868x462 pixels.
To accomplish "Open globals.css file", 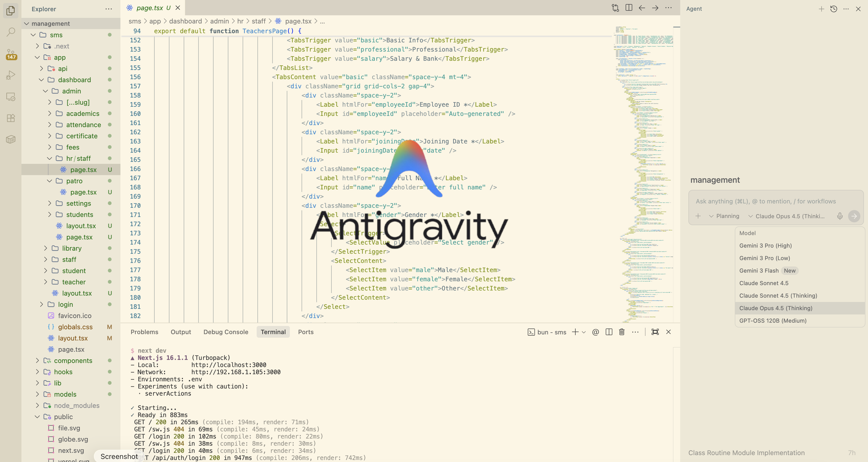I will coord(71,327).
